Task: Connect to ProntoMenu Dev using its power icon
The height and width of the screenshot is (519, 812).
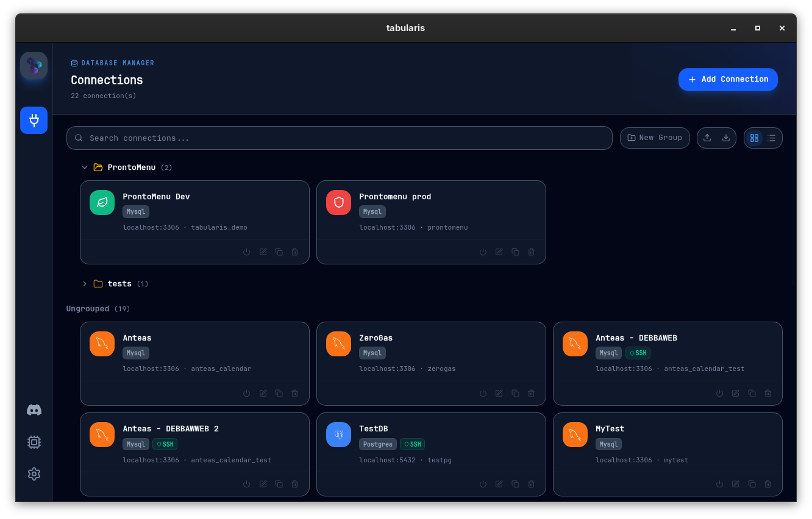Action: coord(247,252)
